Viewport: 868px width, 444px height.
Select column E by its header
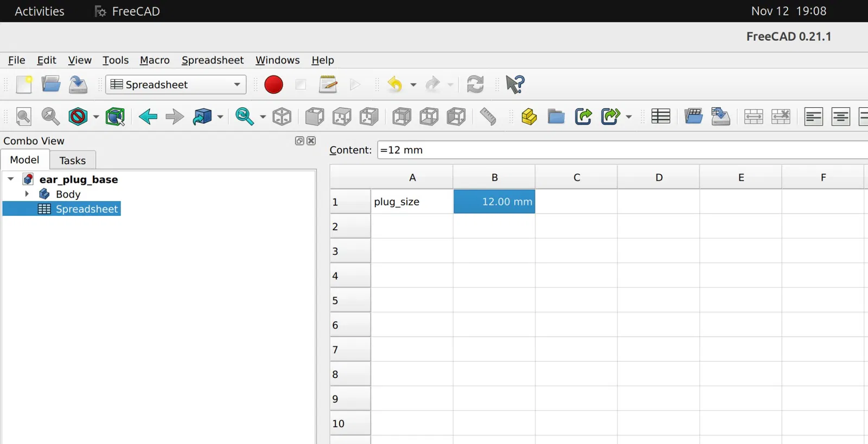point(741,177)
